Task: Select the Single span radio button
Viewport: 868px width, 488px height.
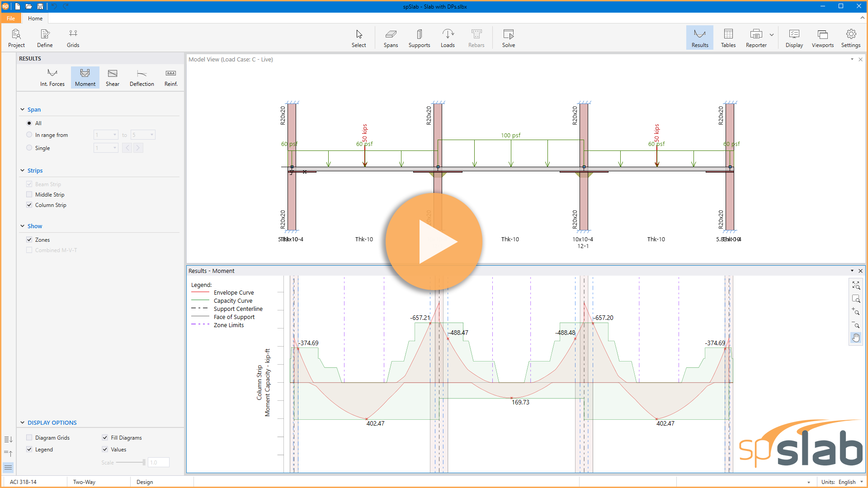Action: point(29,148)
